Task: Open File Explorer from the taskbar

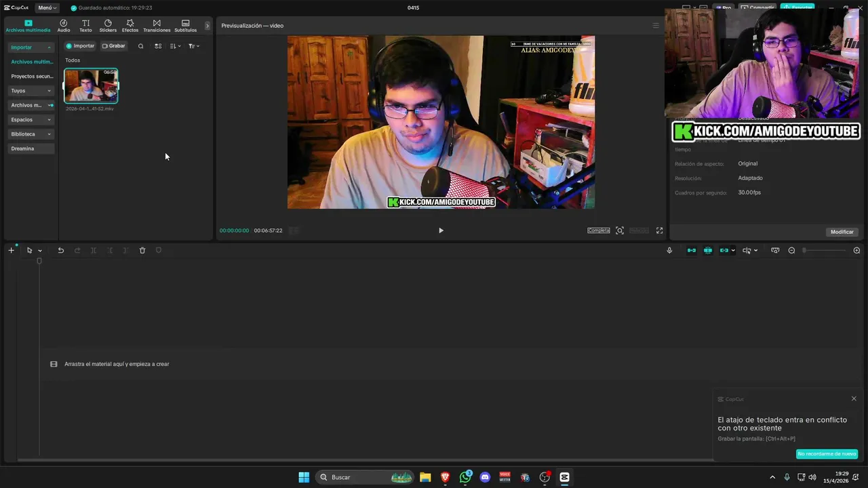Action: pyautogui.click(x=425, y=477)
